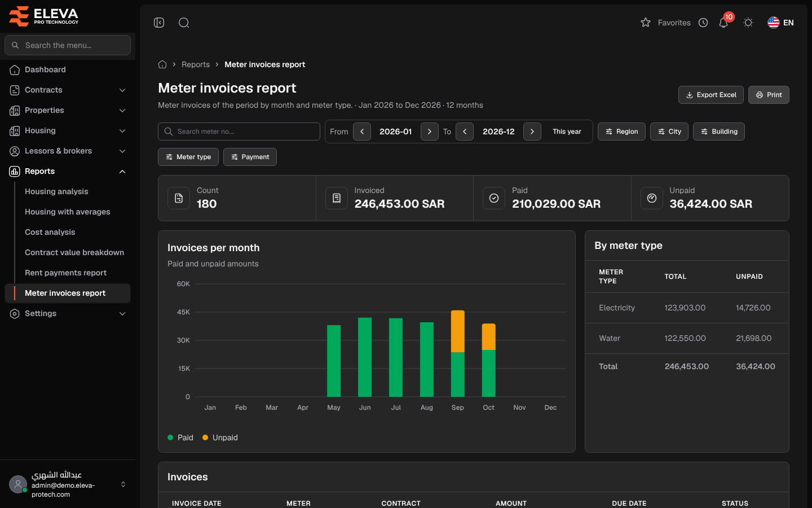Collapse the sidebar panel icon
The width and height of the screenshot is (812, 508).
pyautogui.click(x=159, y=23)
